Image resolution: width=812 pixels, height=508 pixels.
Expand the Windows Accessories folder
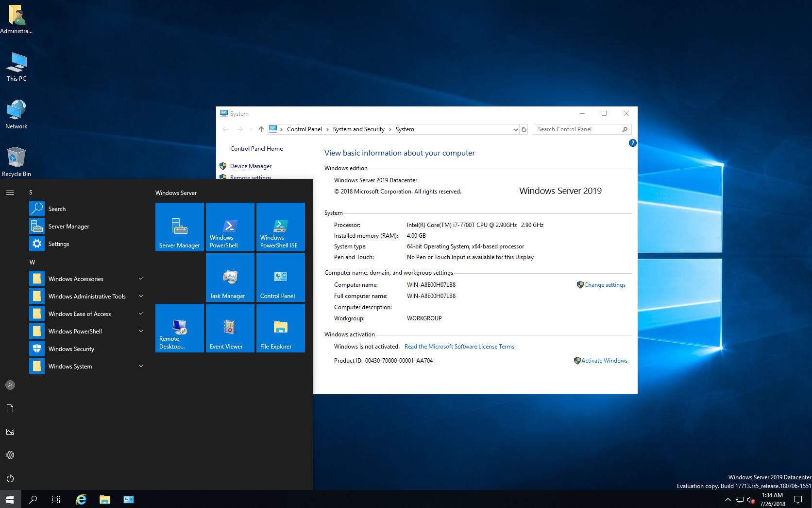pos(87,279)
